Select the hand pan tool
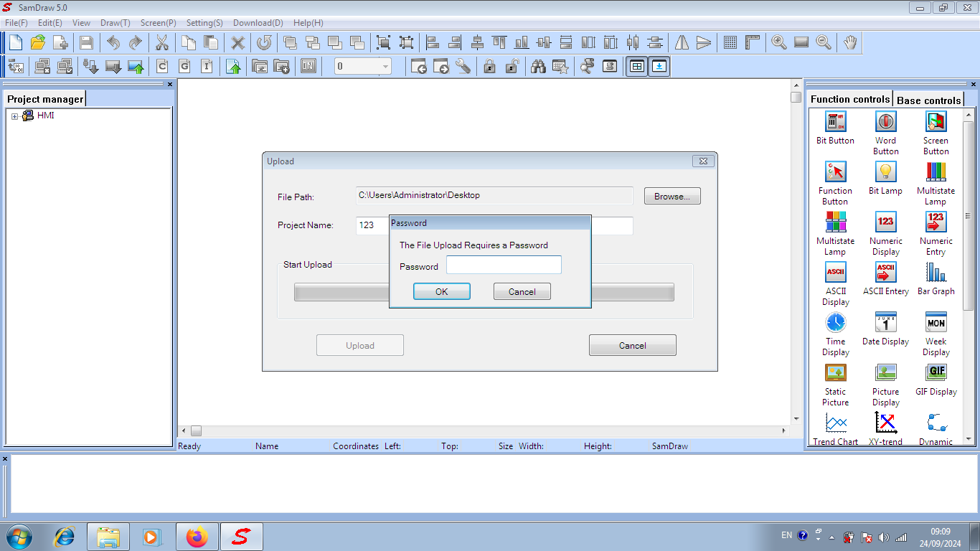Viewport: 980px width, 551px height. click(x=850, y=42)
